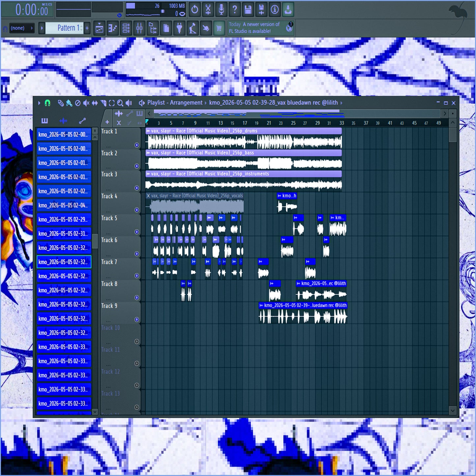Show audio clips in picker panel
Viewport: 476px width, 476px height.
coord(63,121)
